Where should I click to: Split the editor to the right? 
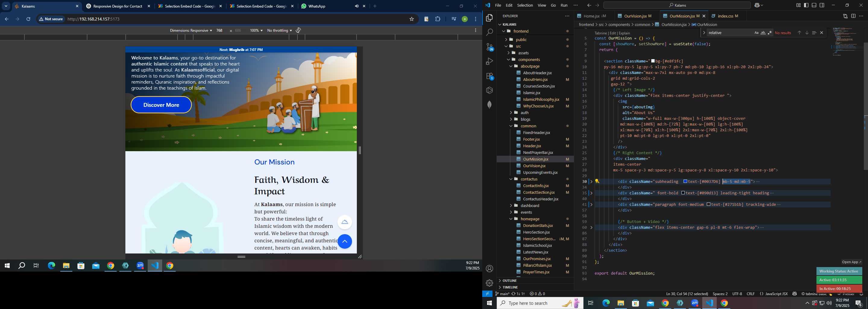point(853,16)
